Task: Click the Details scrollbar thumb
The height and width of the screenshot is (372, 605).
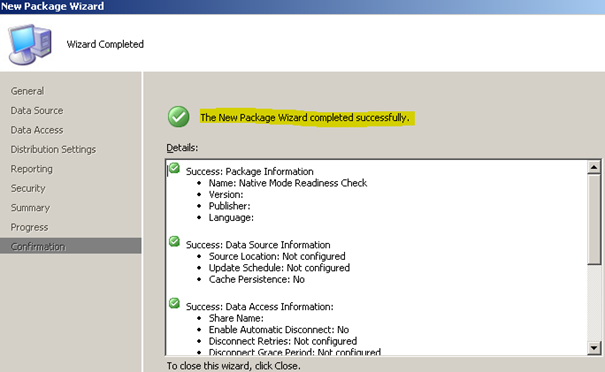Action: [594, 219]
